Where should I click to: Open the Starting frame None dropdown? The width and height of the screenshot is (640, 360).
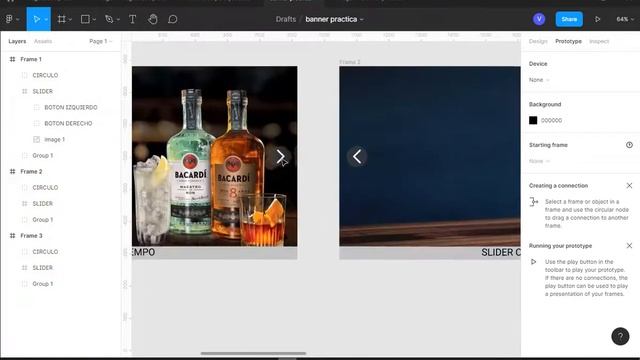539,161
